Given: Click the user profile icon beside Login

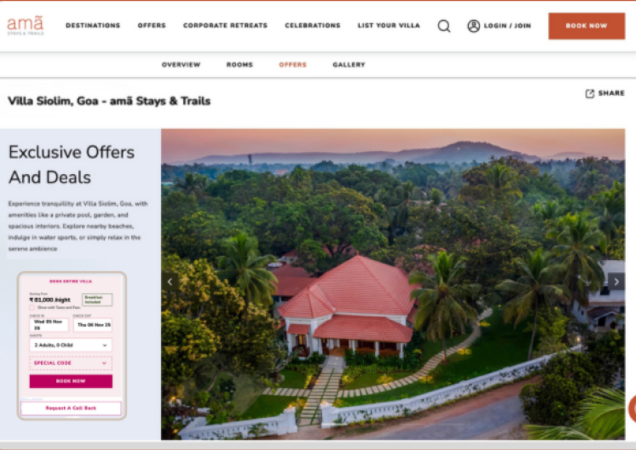Looking at the screenshot, I should [x=473, y=26].
